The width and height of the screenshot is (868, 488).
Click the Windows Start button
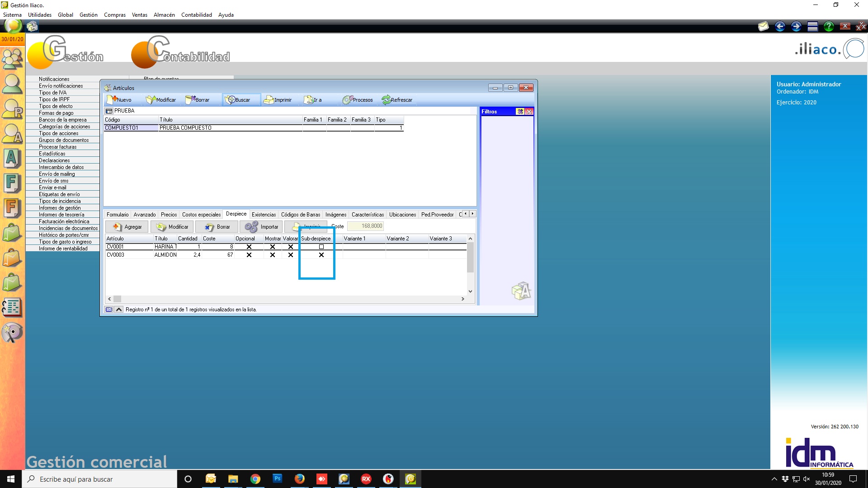[x=11, y=479]
